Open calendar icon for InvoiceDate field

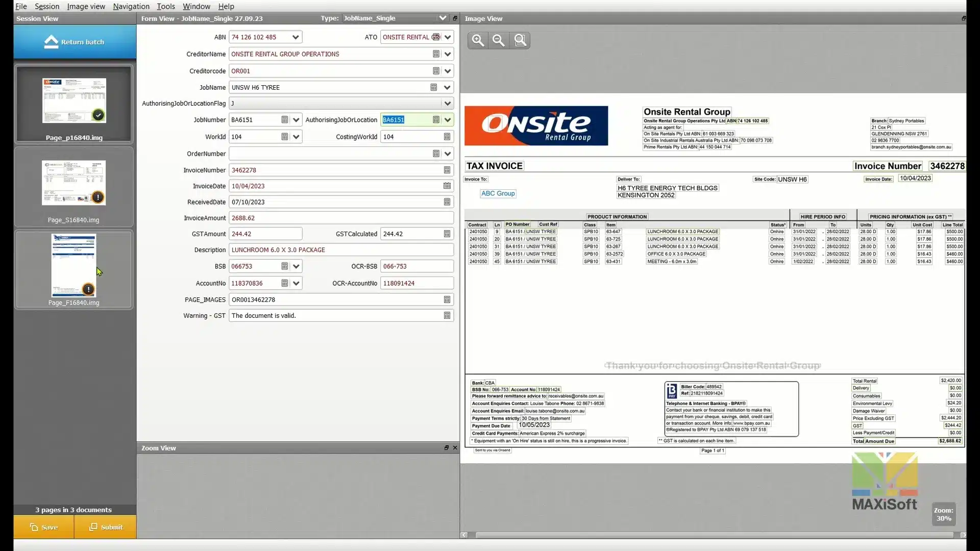[447, 186]
